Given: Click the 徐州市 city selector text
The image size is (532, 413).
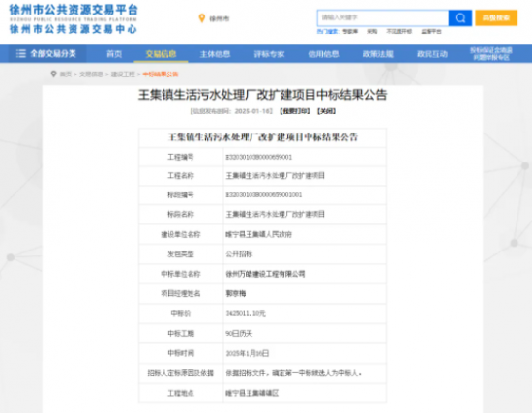Looking at the screenshot, I should (220, 18).
